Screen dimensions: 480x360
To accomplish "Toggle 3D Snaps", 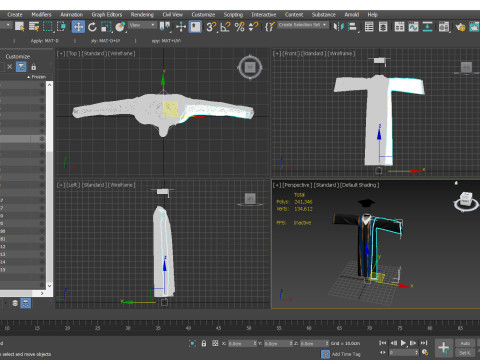I will 211,27.
